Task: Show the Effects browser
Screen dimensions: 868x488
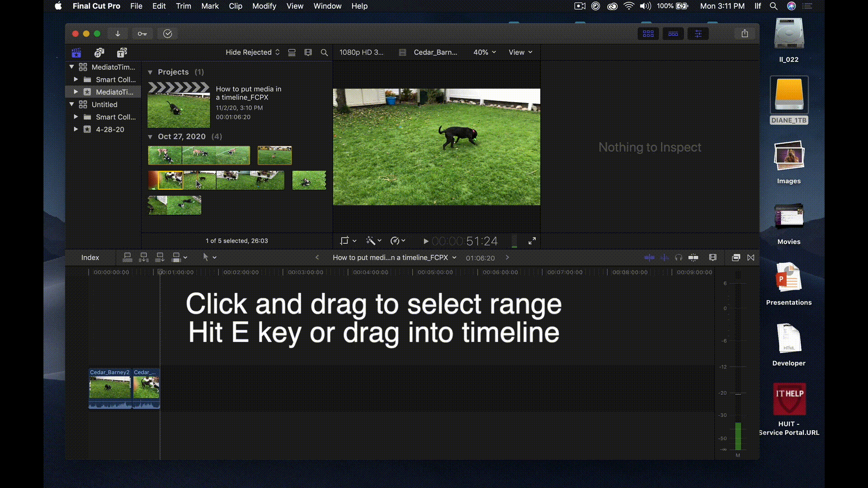Action: click(736, 258)
